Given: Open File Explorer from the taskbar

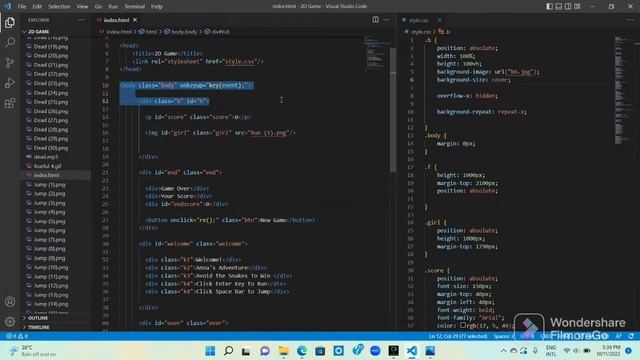Looking at the screenshot, I should coord(283,351).
